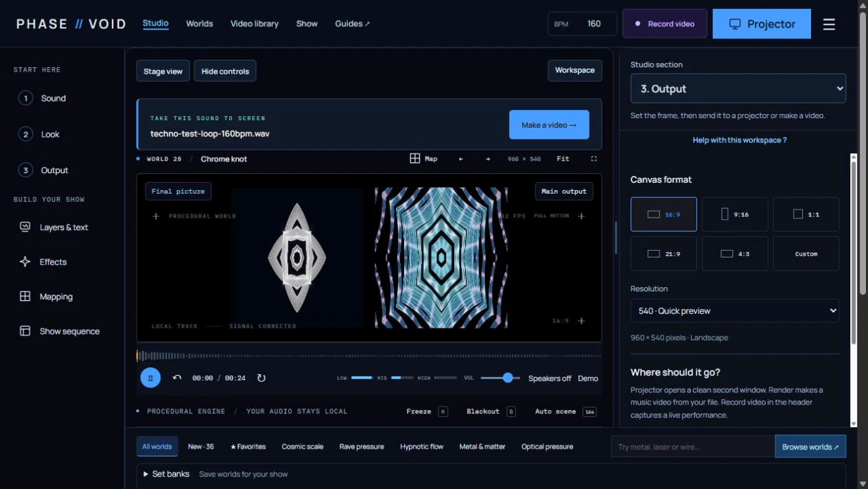Filter worlds by Hypnotic flow

click(x=422, y=446)
